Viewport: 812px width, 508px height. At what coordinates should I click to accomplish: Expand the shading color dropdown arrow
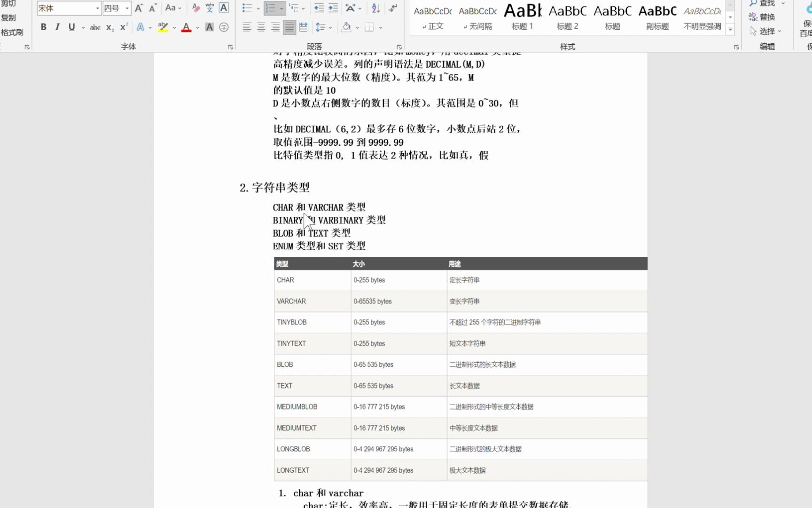[357, 28]
